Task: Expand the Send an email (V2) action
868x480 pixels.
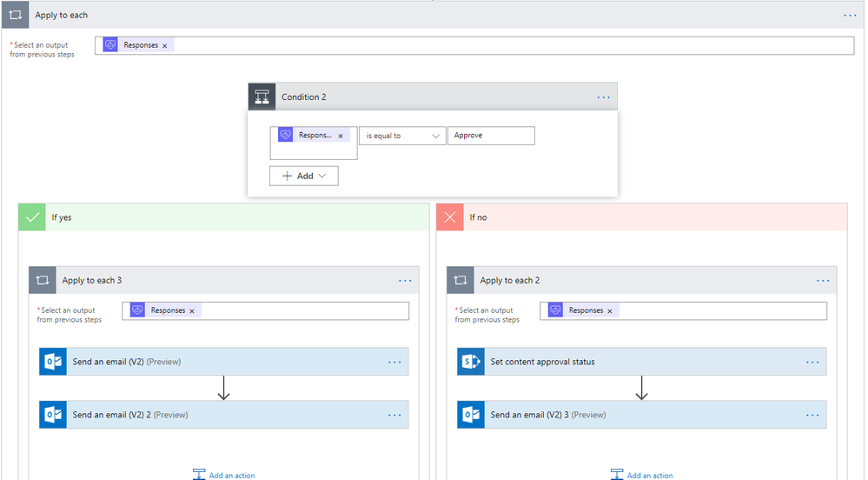Action: (x=223, y=362)
